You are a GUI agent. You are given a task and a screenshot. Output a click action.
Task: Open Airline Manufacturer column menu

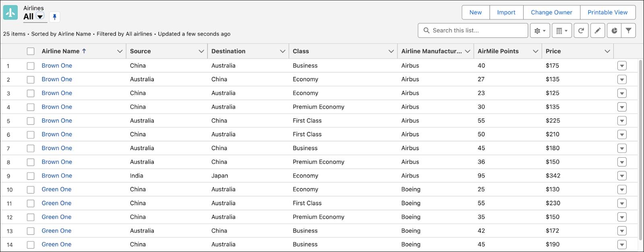[467, 51]
